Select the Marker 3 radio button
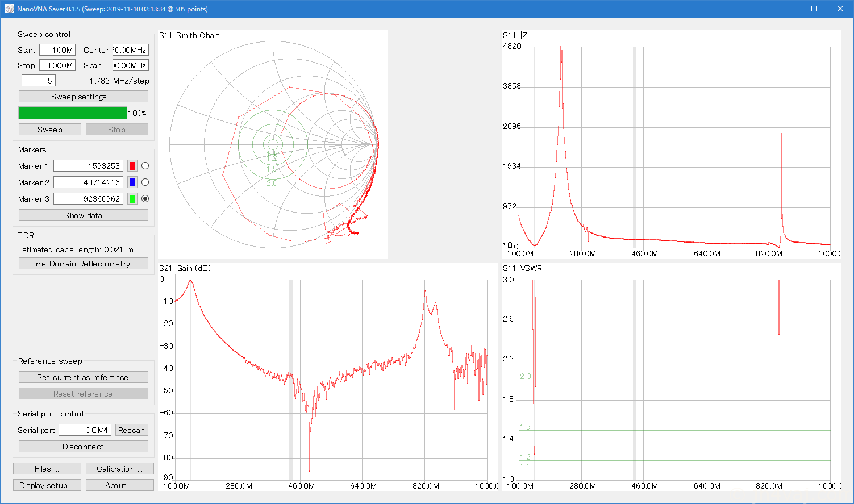 (x=145, y=199)
